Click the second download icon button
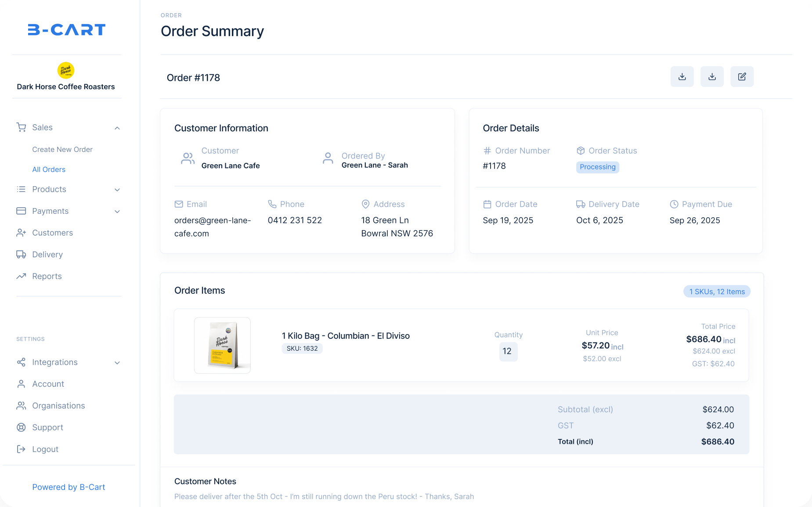 coord(712,77)
